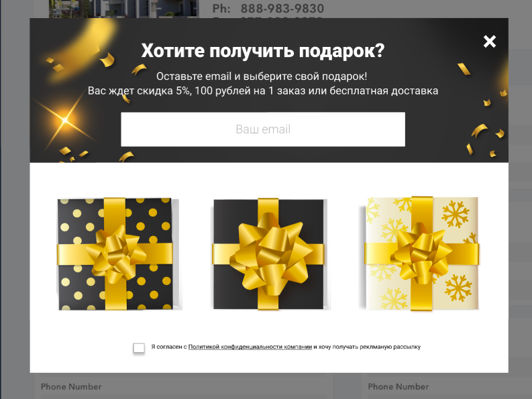Choose the plain black gift box

pyautogui.click(x=268, y=253)
